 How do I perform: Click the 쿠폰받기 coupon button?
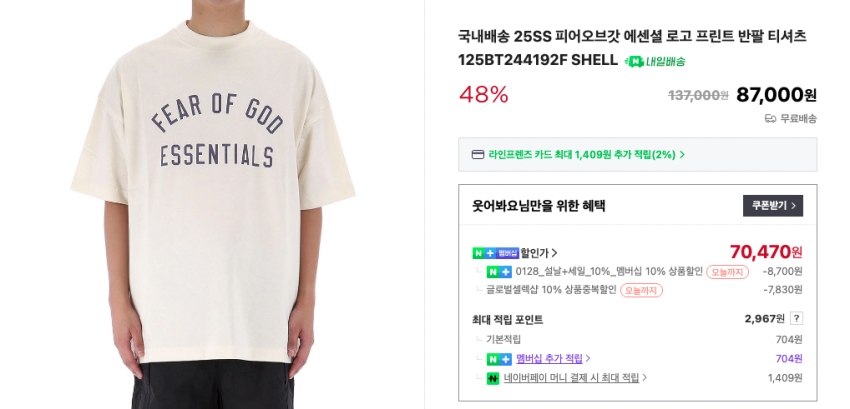(772, 206)
